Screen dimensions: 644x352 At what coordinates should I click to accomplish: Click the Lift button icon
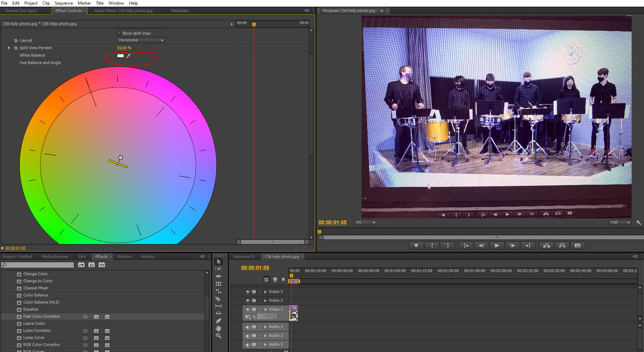coord(546,246)
